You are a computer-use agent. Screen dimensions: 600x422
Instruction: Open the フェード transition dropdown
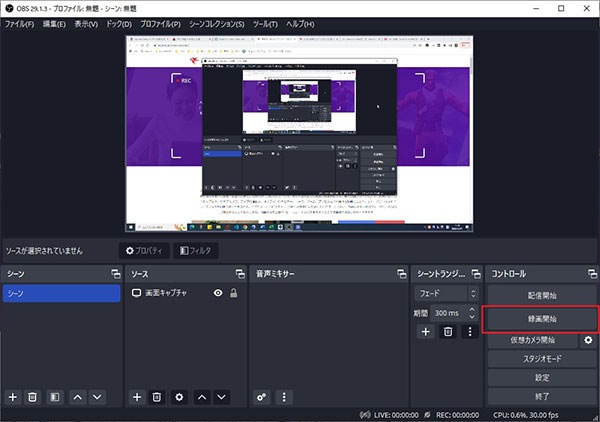tap(444, 294)
